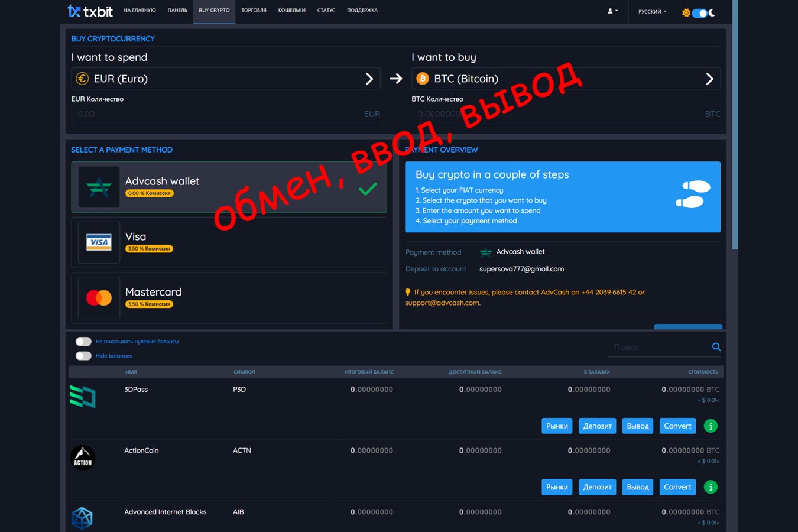798x532 pixels.
Task: Open ТОРГОВЛЯ menu item
Action: (x=254, y=11)
